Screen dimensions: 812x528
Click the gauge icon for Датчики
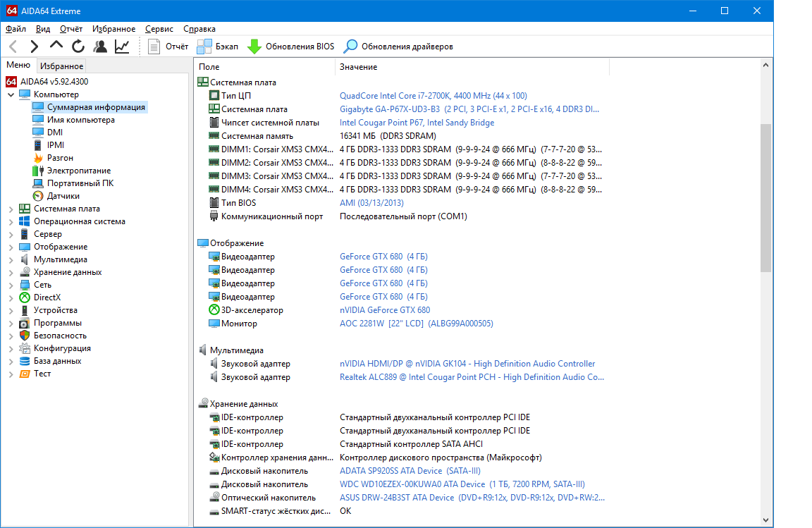click(38, 196)
